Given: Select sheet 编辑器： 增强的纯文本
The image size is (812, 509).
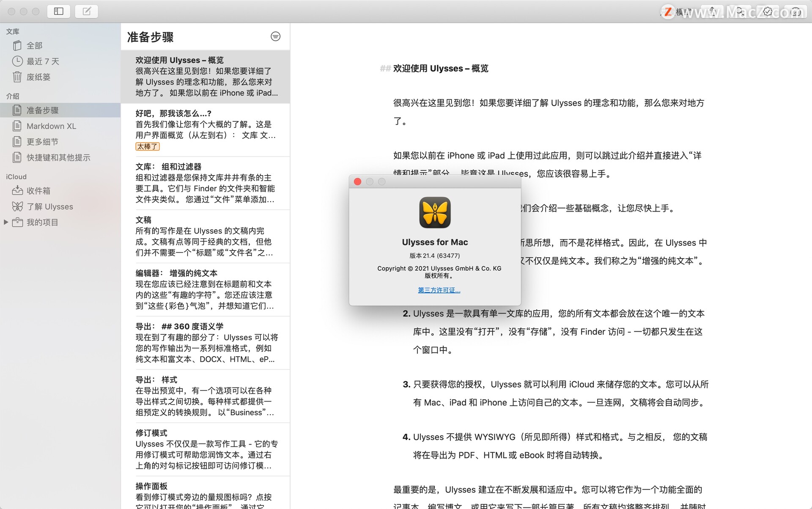Looking at the screenshot, I should [206, 290].
